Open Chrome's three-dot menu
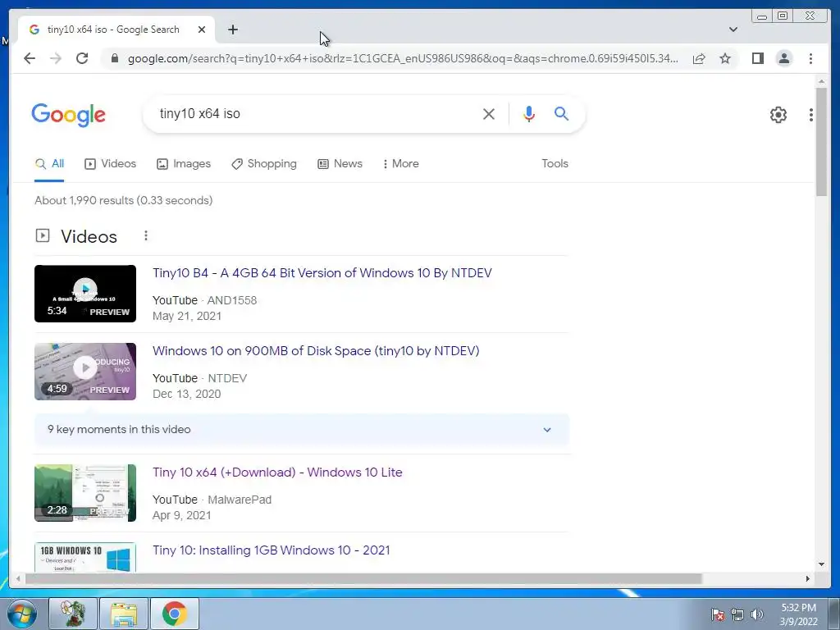 pos(810,58)
